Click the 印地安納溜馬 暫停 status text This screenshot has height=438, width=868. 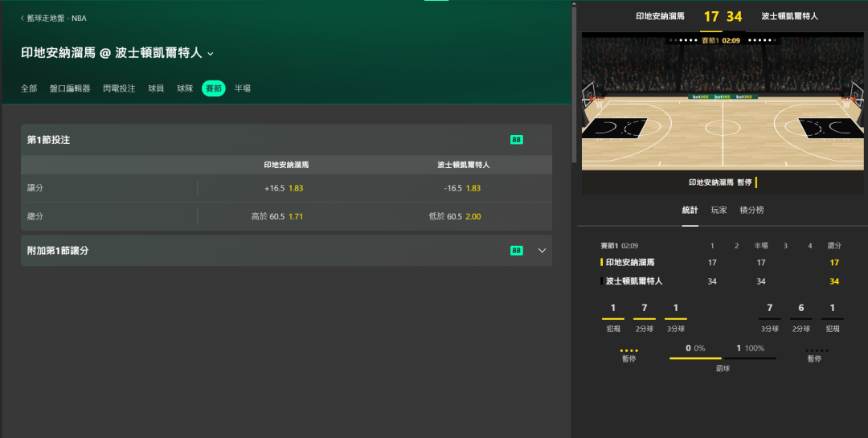719,182
